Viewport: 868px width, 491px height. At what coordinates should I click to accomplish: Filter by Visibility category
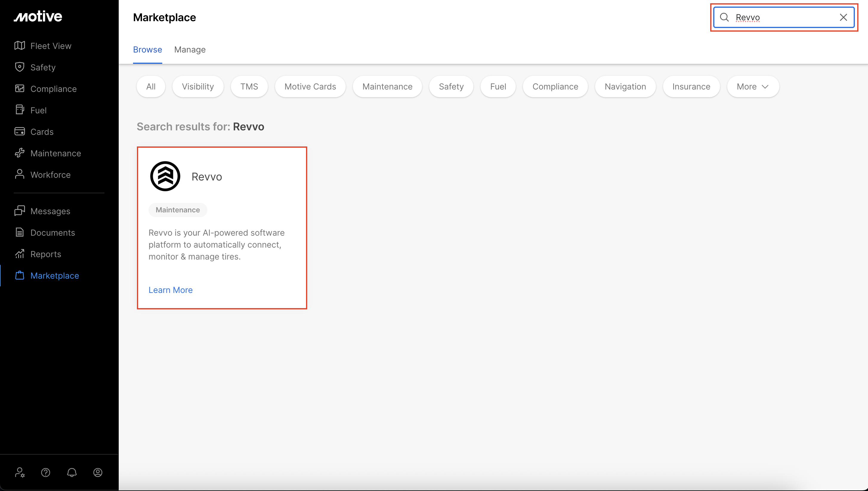click(x=198, y=87)
